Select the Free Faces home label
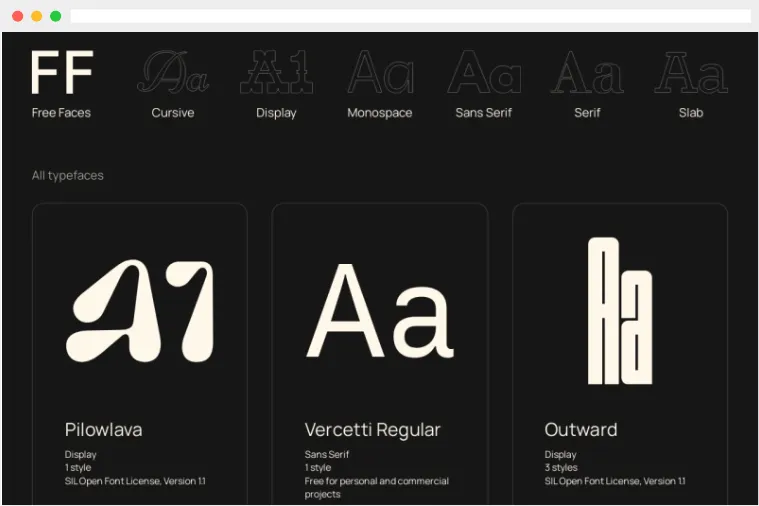The height and width of the screenshot is (506, 759). click(61, 113)
